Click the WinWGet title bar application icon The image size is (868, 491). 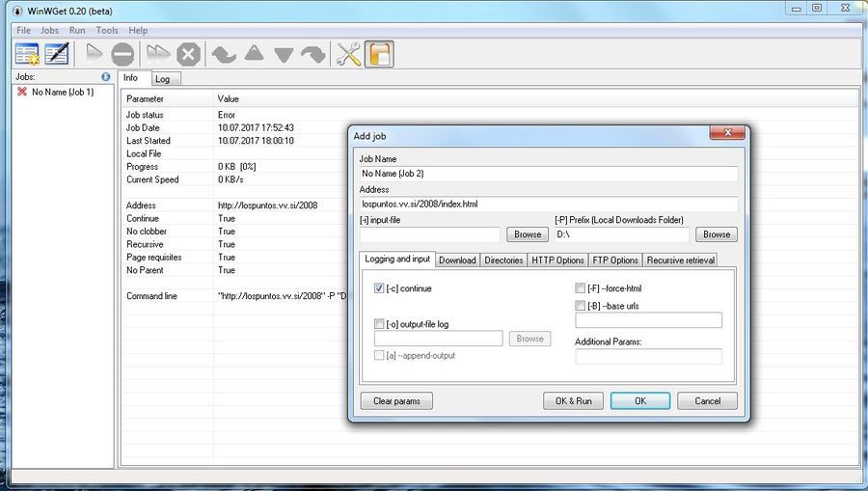click(x=17, y=11)
